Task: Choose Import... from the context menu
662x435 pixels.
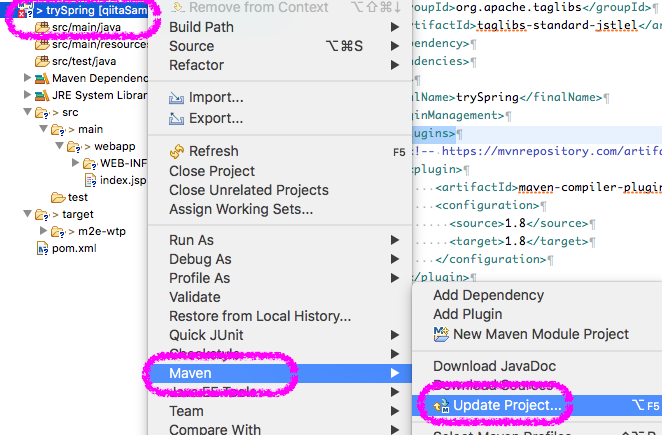Action: click(x=280, y=98)
